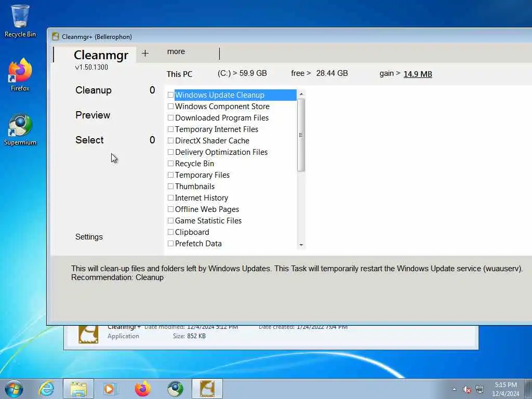Click the Cleanmgr+ title bar app icon
This screenshot has width=532, height=399.
click(x=56, y=37)
